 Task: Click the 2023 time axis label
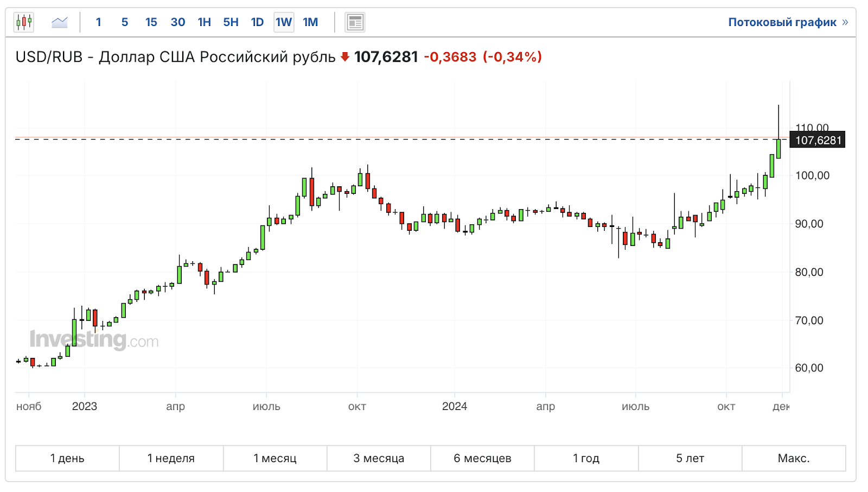click(x=85, y=406)
